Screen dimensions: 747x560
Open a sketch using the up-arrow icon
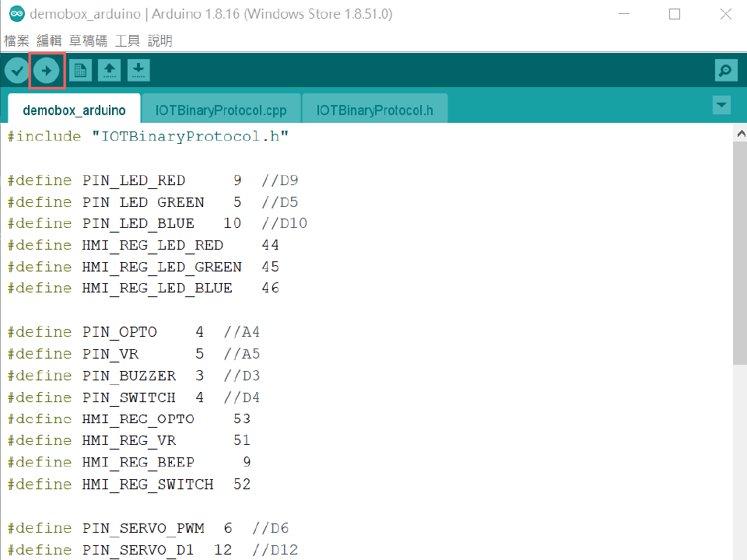[x=109, y=71]
